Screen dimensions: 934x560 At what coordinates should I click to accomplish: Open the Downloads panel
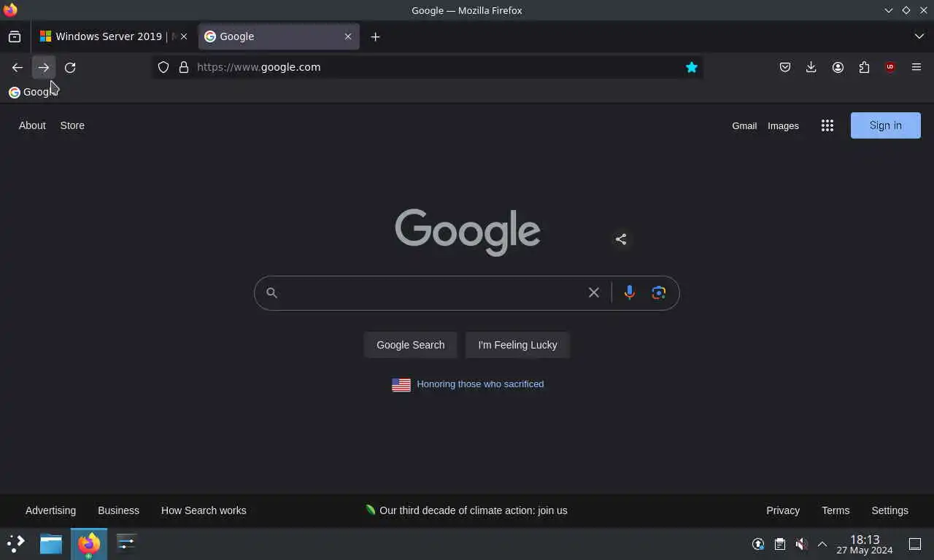[x=811, y=67]
